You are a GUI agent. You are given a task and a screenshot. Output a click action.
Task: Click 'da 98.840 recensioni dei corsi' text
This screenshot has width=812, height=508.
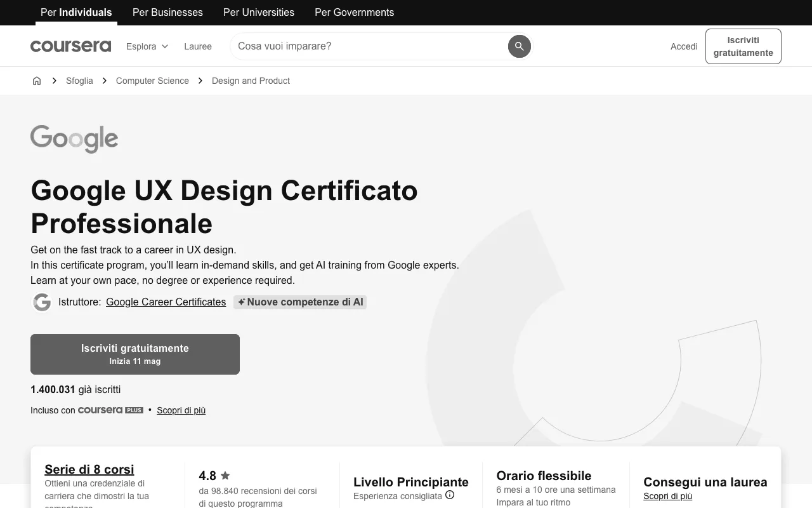pyautogui.click(x=258, y=491)
